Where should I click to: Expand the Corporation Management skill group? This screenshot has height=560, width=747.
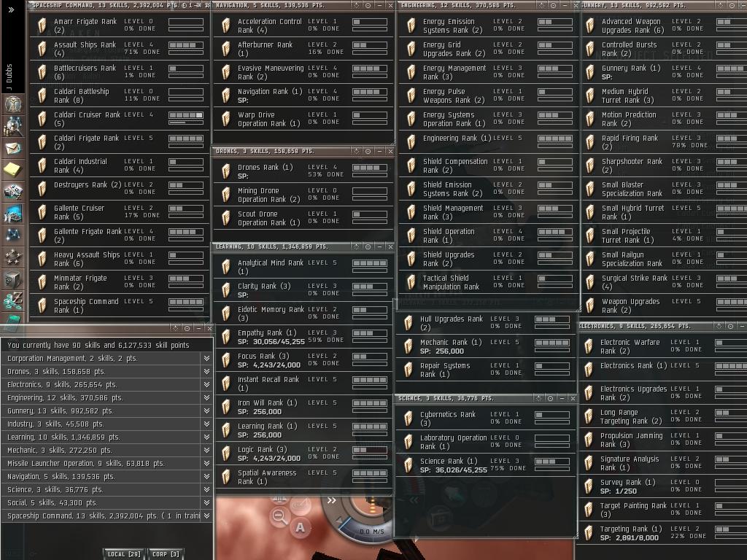coord(206,358)
